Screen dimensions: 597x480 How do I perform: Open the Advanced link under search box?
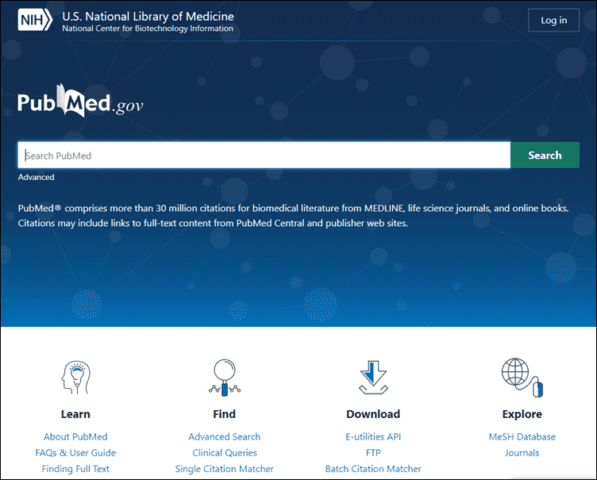(x=36, y=177)
